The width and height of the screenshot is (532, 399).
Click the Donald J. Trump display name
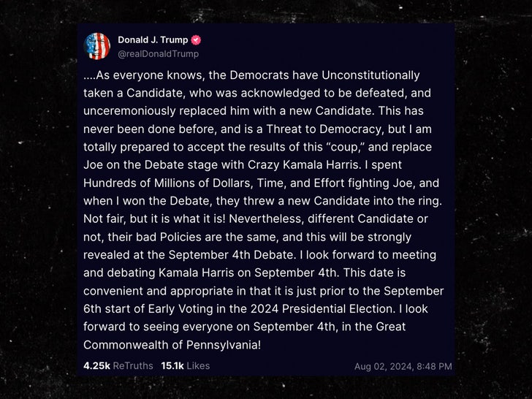153,40
